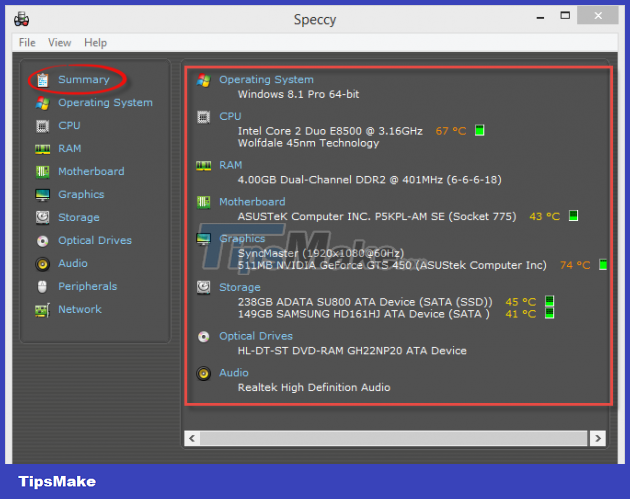630x499 pixels.
Task: Click the horizontal scrollbar left arrow
Action: [x=192, y=438]
